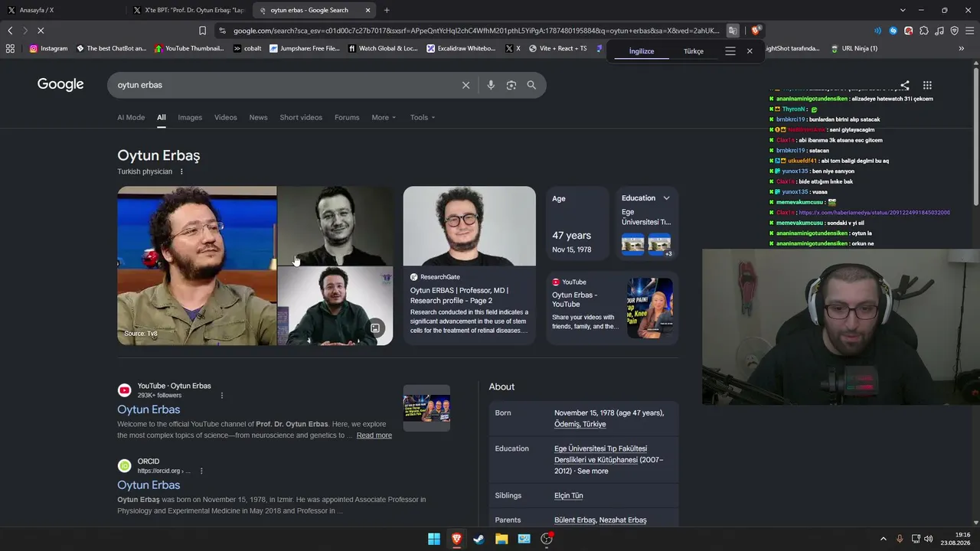The width and height of the screenshot is (980, 551).
Task: Open the bookmarks apps grid icon
Action: 10,48
